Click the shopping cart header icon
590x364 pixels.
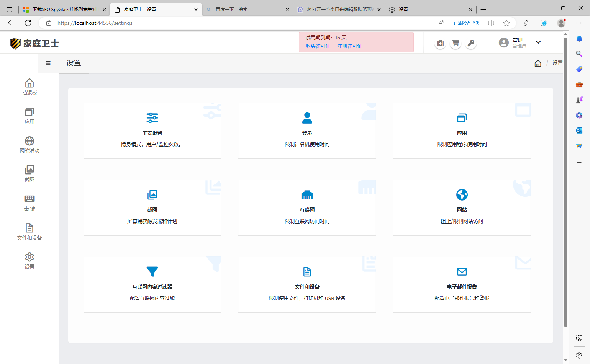click(456, 43)
